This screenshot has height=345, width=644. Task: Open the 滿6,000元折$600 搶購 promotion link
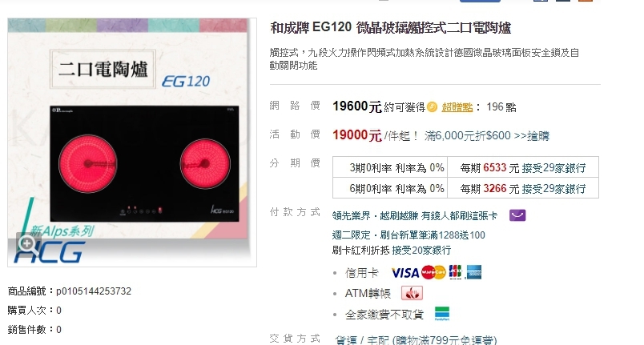click(487, 136)
